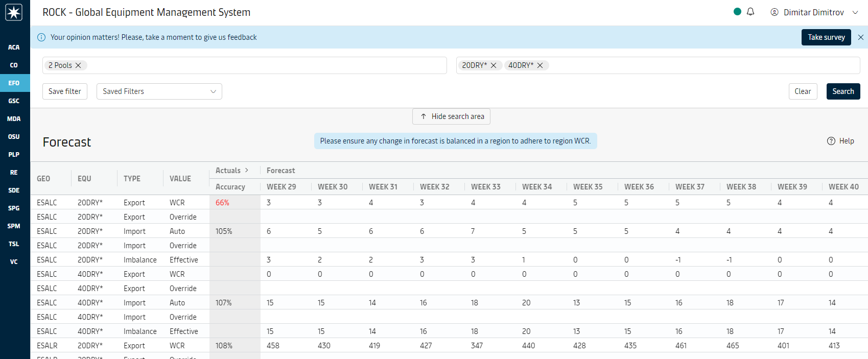
Task: Click the Clear filters button
Action: [802, 91]
